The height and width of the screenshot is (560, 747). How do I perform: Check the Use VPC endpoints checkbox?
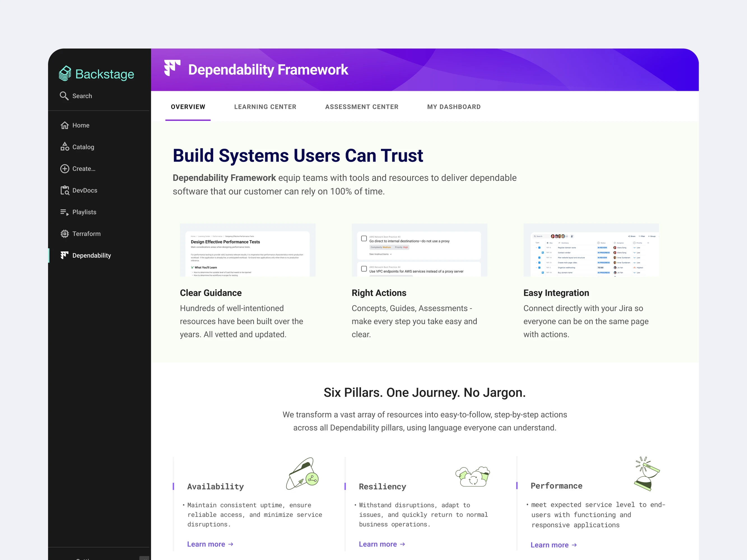coord(364,269)
